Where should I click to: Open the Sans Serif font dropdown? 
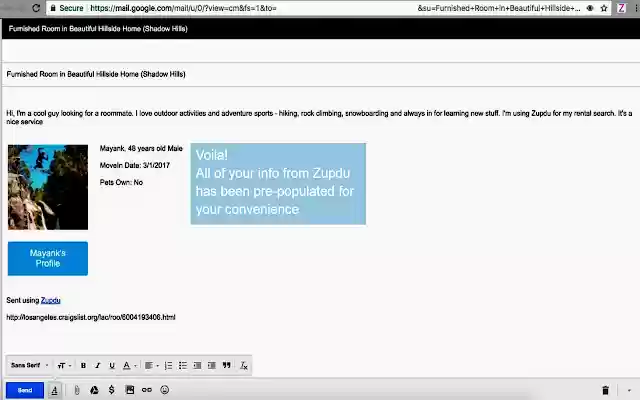[29, 365]
